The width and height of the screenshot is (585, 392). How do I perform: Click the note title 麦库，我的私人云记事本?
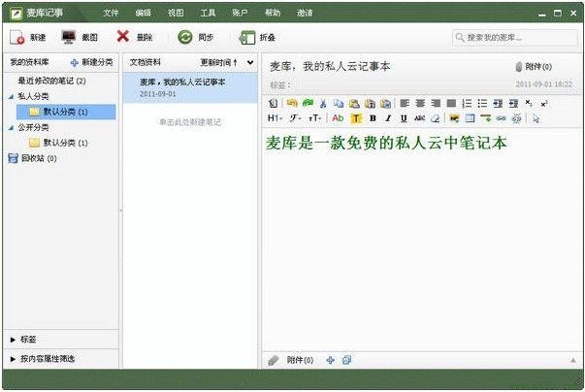pos(330,66)
